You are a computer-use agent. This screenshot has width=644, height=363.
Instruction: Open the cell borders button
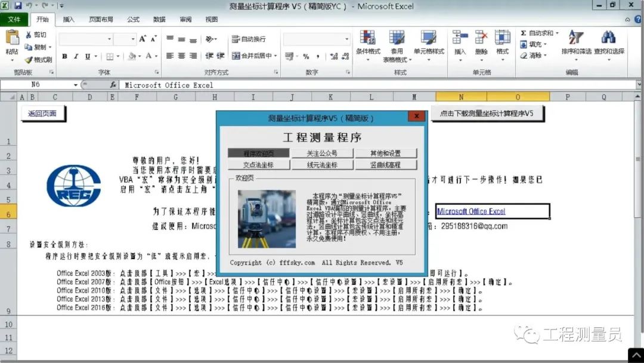coord(110,56)
